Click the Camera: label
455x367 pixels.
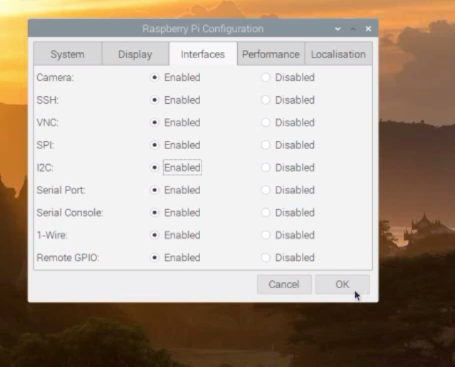point(55,77)
